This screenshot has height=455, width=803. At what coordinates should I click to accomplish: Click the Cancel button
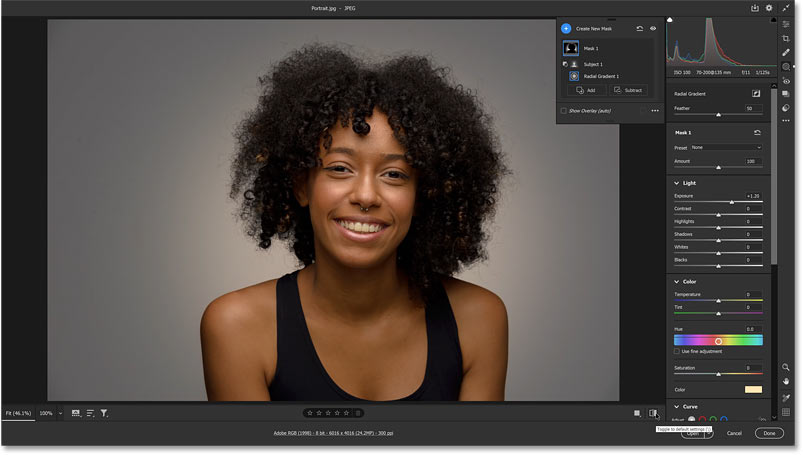[x=734, y=433]
